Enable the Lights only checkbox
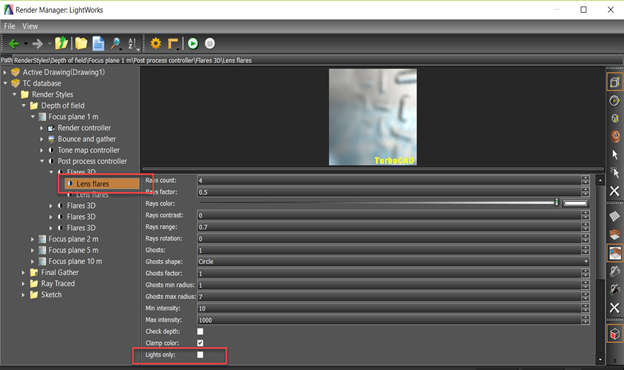This screenshot has height=370, width=624. (x=200, y=354)
